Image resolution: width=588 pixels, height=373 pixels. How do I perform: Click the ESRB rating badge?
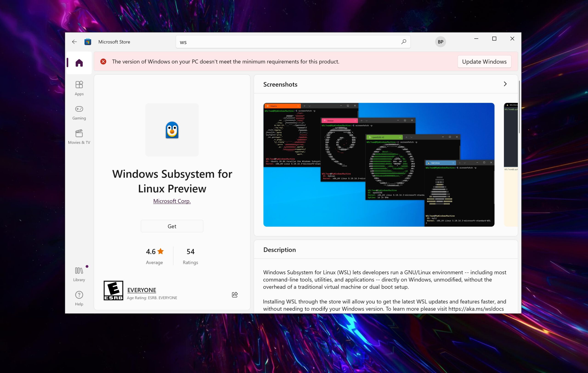tap(113, 290)
